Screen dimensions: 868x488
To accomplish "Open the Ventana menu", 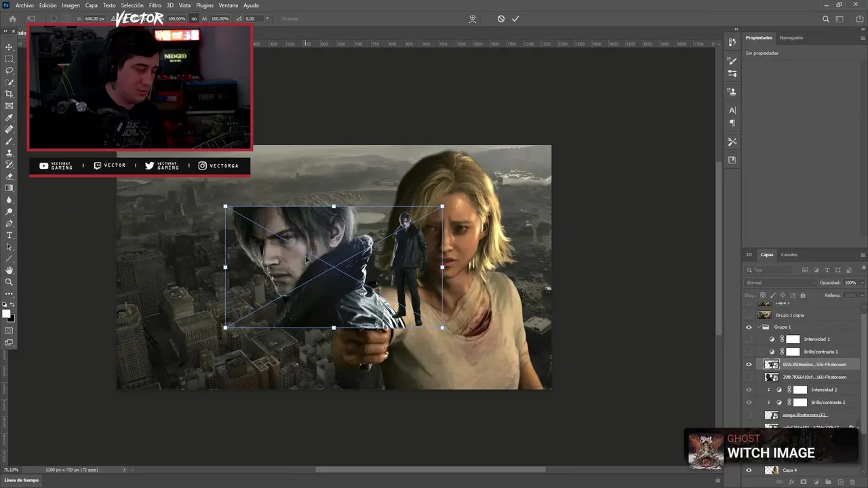I will pos(229,5).
